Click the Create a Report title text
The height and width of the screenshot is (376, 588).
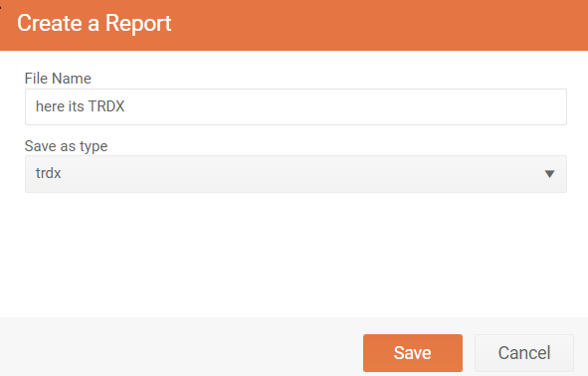[95, 23]
